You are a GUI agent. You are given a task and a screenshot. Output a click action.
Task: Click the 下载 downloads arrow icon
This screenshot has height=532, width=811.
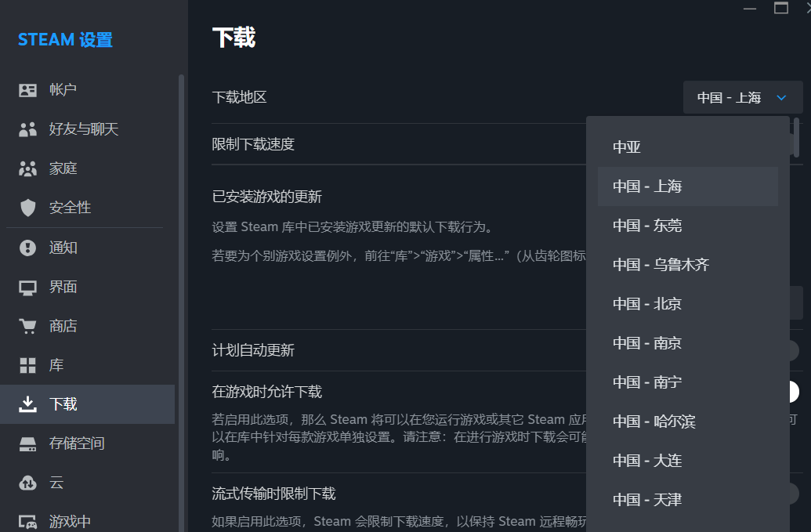[27, 404]
